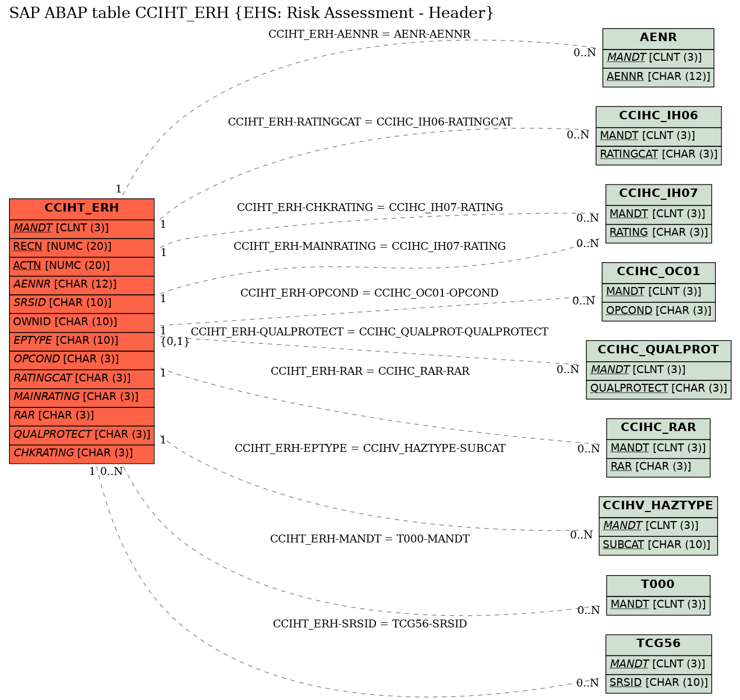This screenshot has width=740, height=700.
Task: Click the MANDT row in CCIHC_RAR table
Action: 658,448
